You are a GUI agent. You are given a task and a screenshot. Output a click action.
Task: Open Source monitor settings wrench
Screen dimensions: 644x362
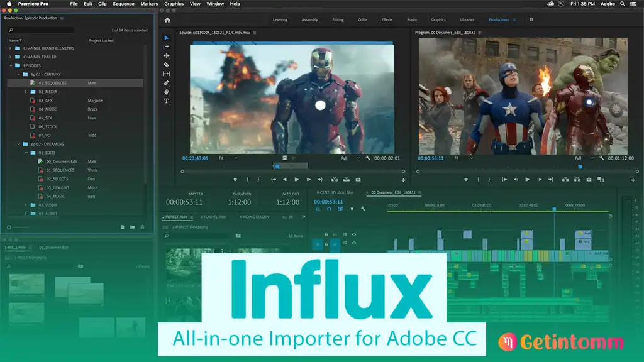(368, 158)
